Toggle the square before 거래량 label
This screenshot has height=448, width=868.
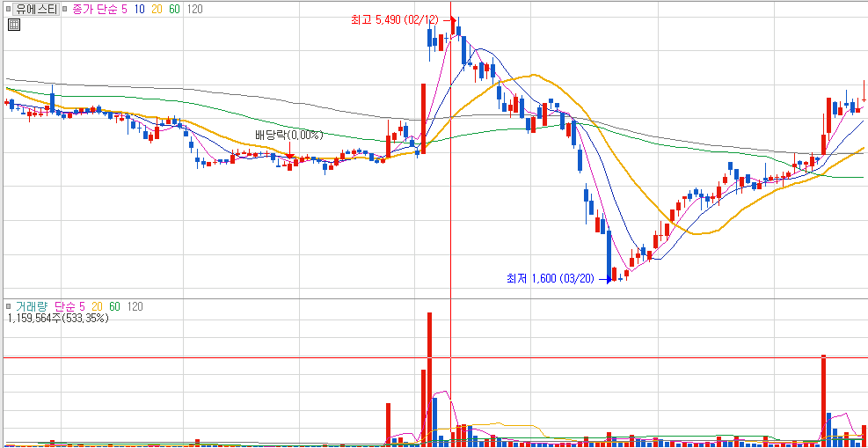(8, 306)
